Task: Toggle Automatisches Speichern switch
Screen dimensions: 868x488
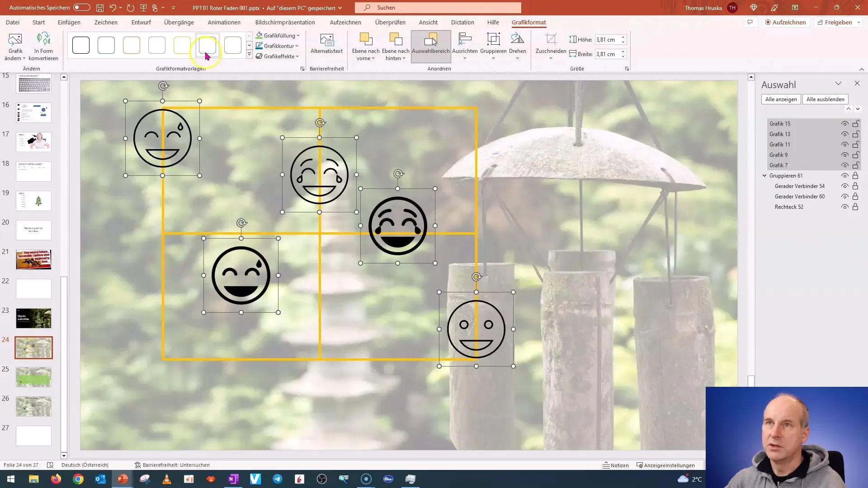Action: (x=81, y=8)
